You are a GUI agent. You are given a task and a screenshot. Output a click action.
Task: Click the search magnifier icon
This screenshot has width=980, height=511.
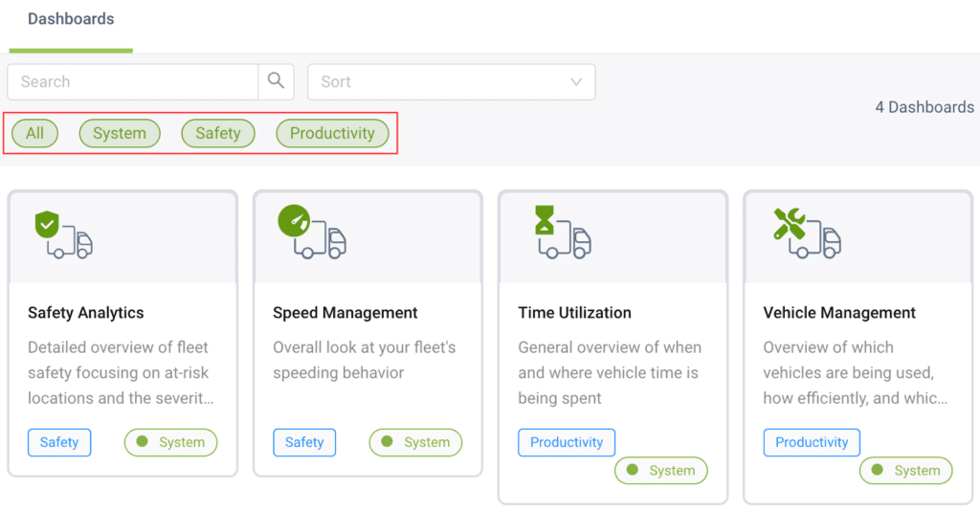pos(276,81)
